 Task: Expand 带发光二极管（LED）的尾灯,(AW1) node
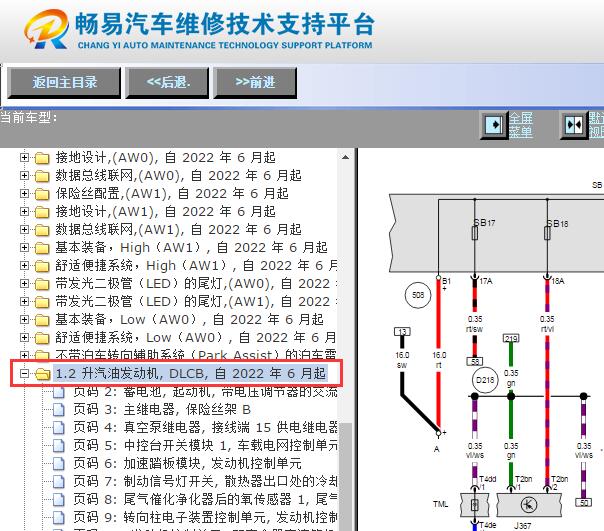pyautogui.click(x=24, y=301)
